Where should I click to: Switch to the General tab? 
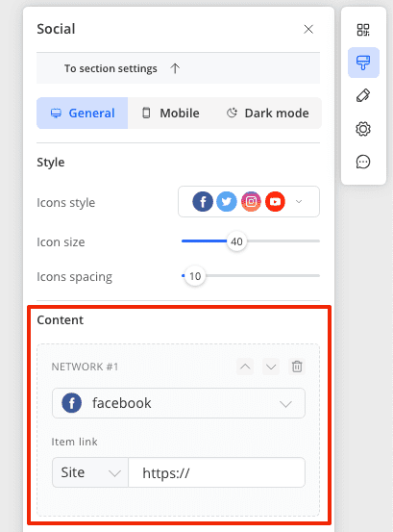83,113
